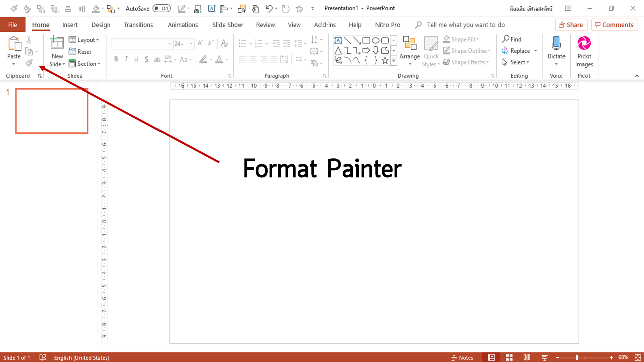This screenshot has width=644, height=362.
Task: Toggle the AutoSave switch off
Action: pos(161,8)
